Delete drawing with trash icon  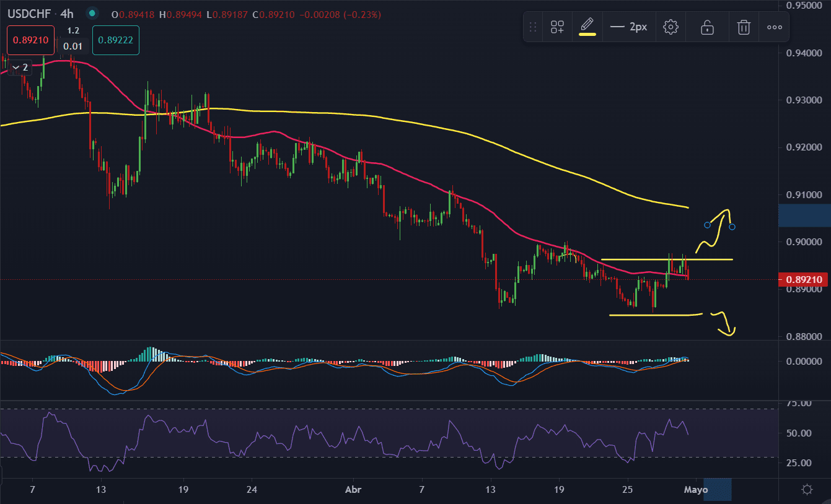pos(744,27)
